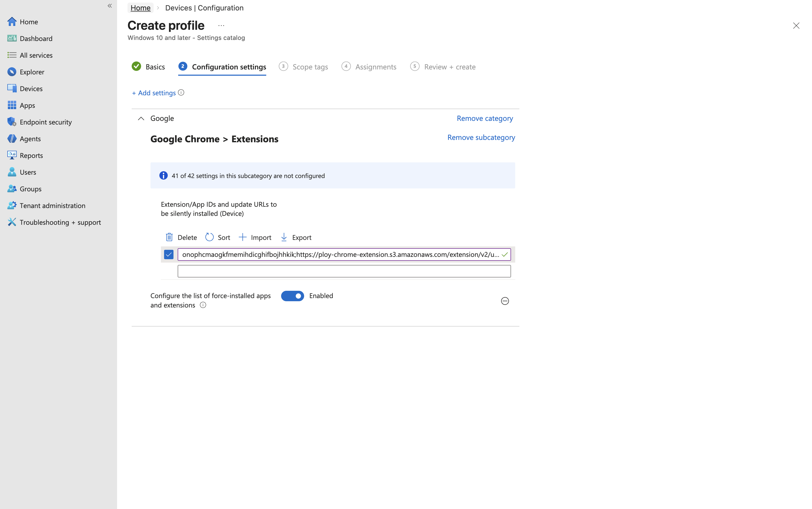
Task: Uncheck the extension ID row checkbox
Action: point(169,254)
